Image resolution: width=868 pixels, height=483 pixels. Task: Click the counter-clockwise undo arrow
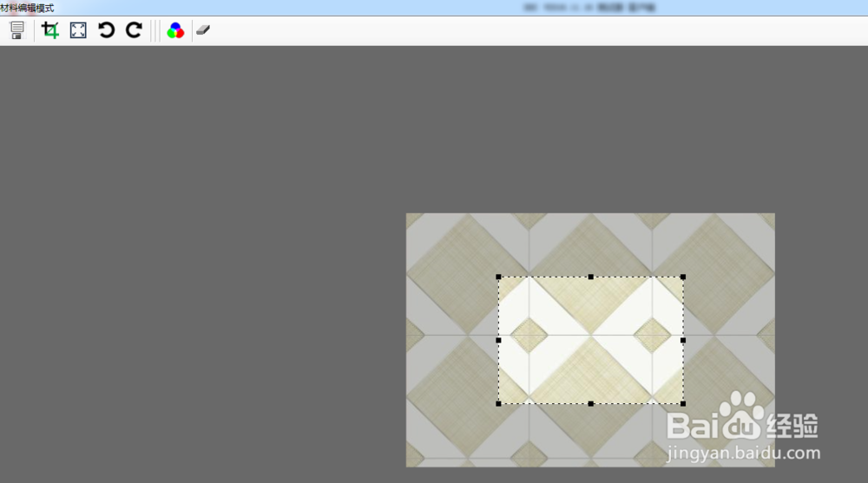click(106, 29)
